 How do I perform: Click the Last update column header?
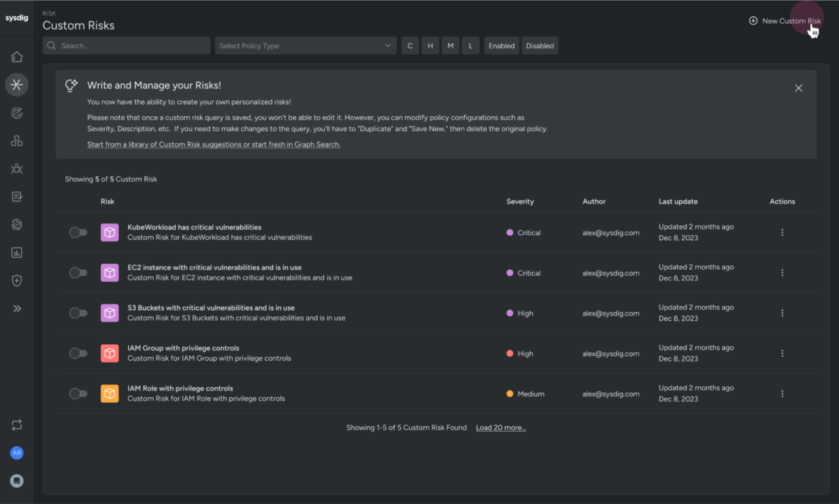pyautogui.click(x=678, y=201)
